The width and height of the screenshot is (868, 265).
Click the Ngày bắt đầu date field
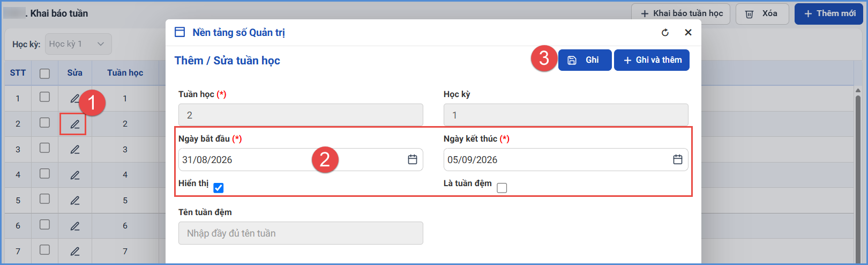coord(301,159)
